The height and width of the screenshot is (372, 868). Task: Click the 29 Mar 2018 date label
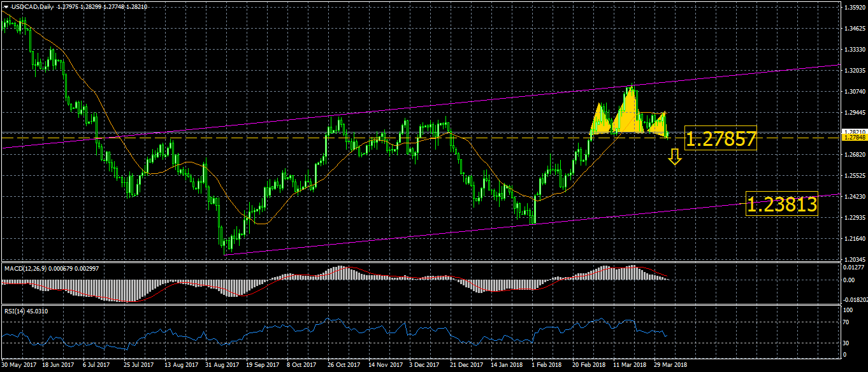[669, 366]
